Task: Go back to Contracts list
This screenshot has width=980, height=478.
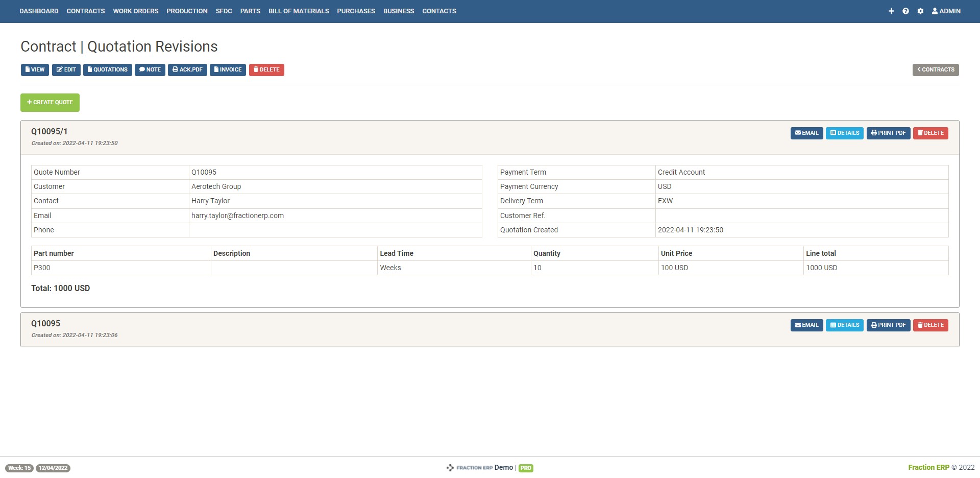Action: click(x=936, y=70)
